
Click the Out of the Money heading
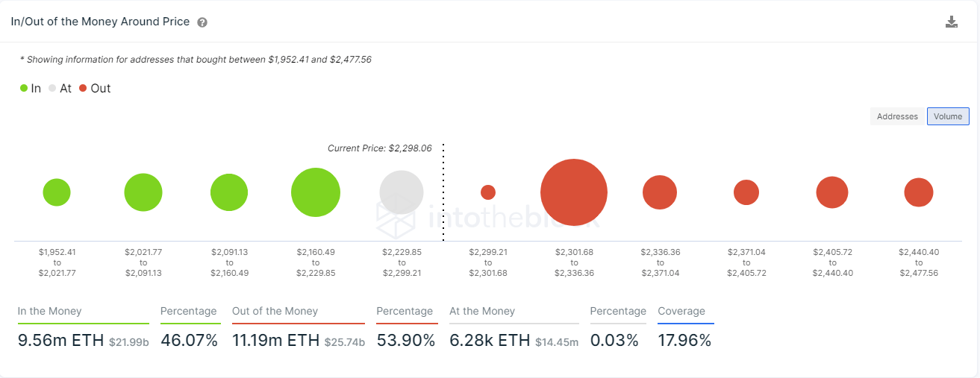pos(275,311)
